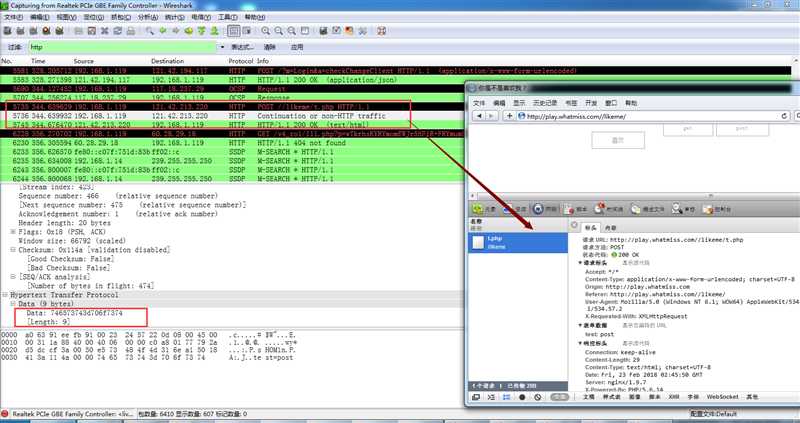The image size is (800, 423).
Task: Open the Edit (编辑) menu in Wireshark
Action: coord(40,17)
